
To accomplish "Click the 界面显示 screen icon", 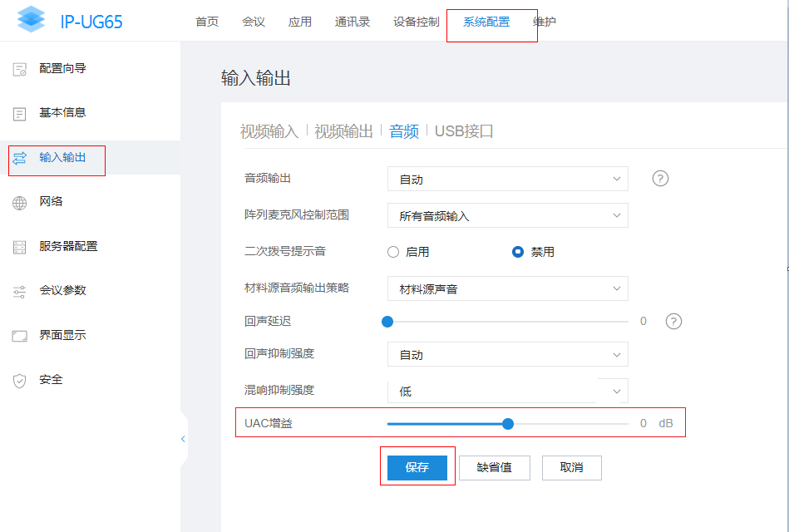I will click(20, 336).
